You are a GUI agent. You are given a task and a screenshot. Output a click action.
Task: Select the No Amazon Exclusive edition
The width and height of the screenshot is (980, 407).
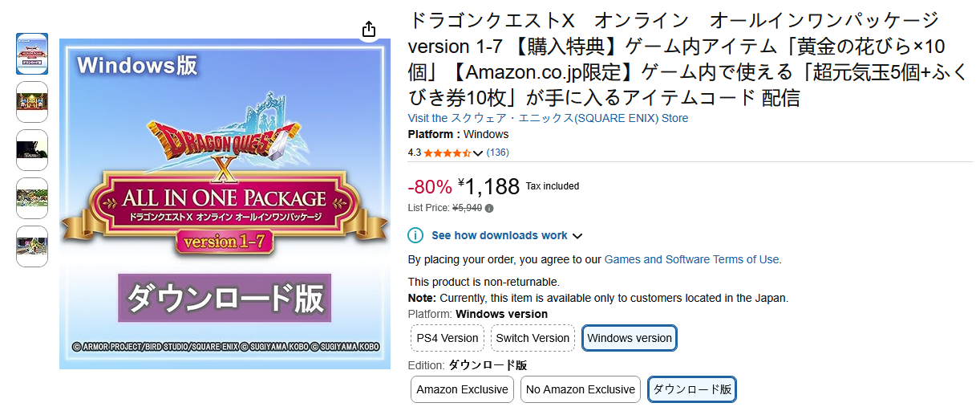tap(581, 389)
